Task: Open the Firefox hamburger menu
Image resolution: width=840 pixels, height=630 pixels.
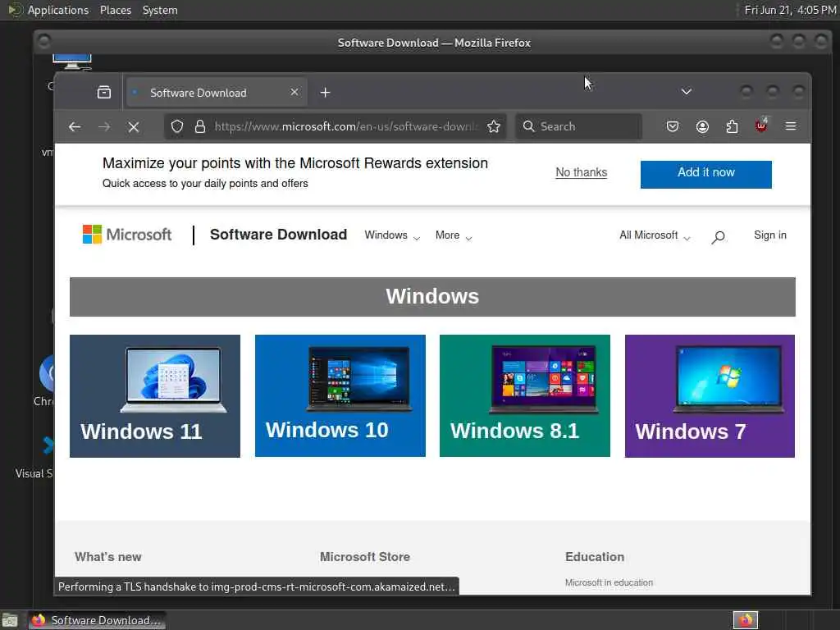Action: 790,126
